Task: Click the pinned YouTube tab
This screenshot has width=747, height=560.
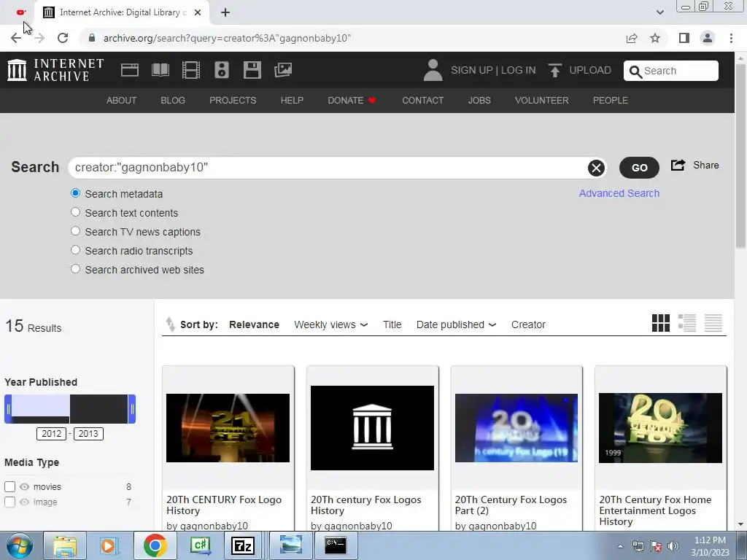Action: [x=20, y=12]
